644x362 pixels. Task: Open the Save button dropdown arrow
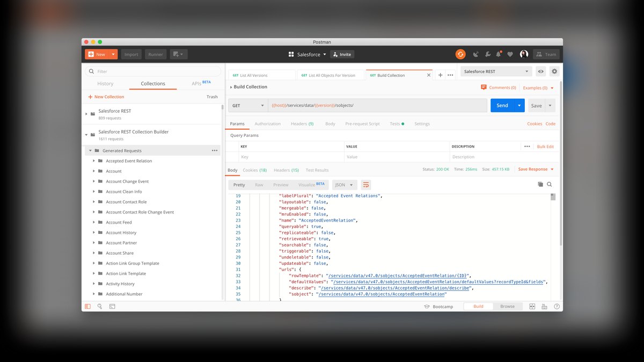(x=550, y=106)
